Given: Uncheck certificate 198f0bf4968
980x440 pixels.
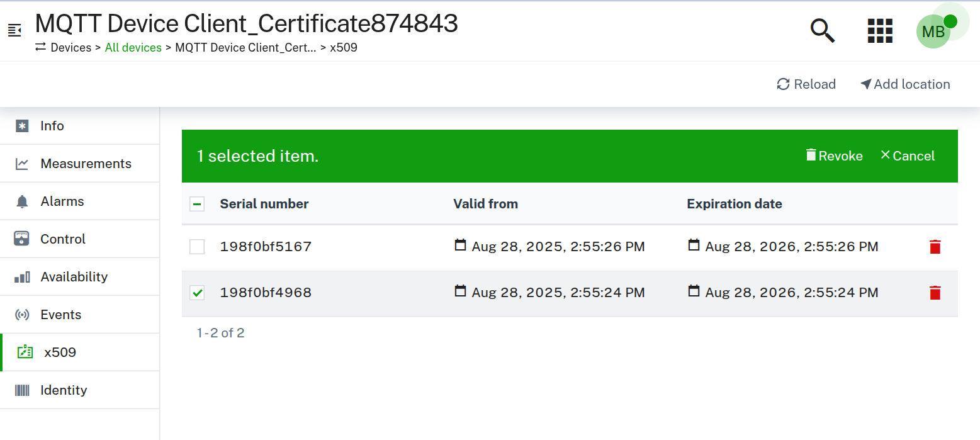Looking at the screenshot, I should click(x=197, y=293).
